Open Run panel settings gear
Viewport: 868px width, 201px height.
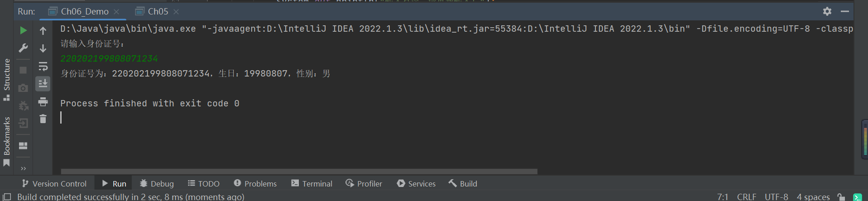pyautogui.click(x=827, y=11)
